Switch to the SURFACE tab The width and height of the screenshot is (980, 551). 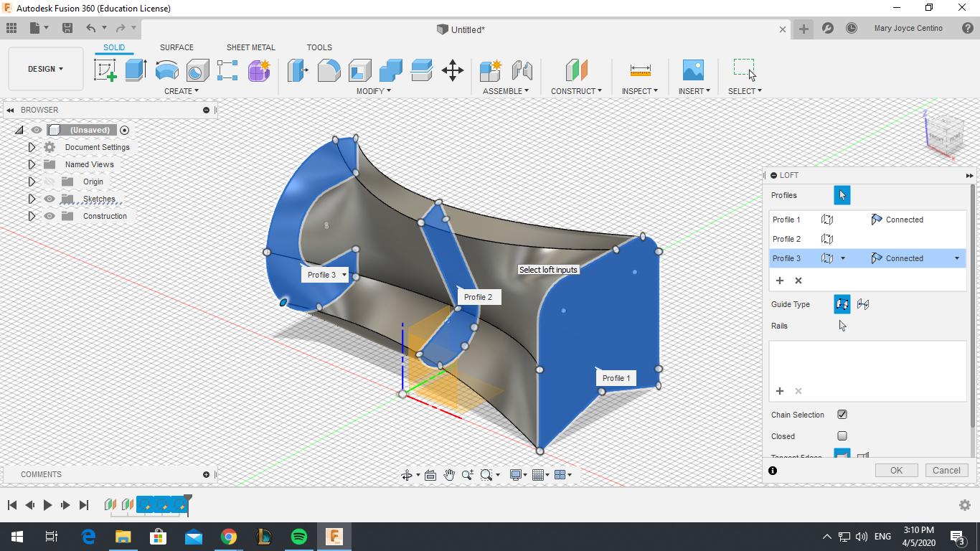[176, 47]
